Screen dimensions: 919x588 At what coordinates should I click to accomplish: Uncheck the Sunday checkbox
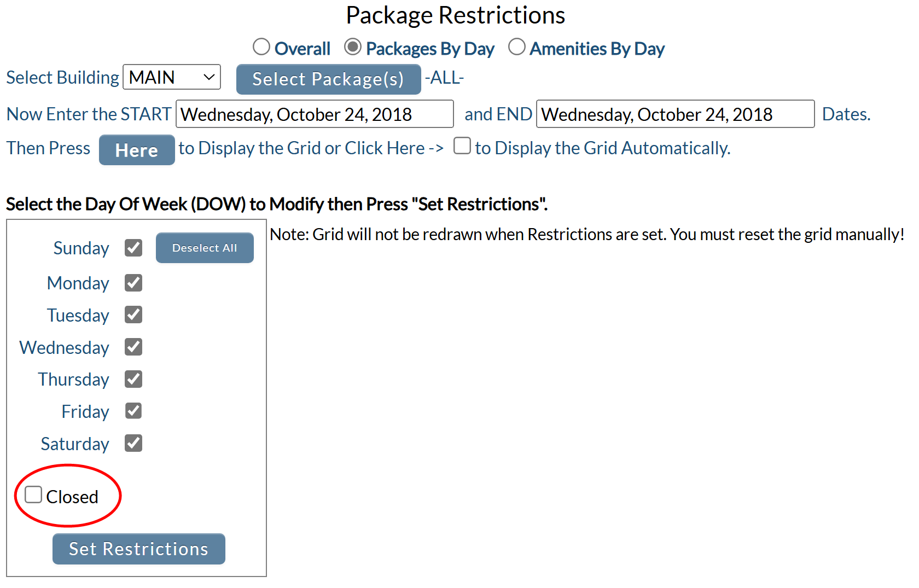point(133,248)
